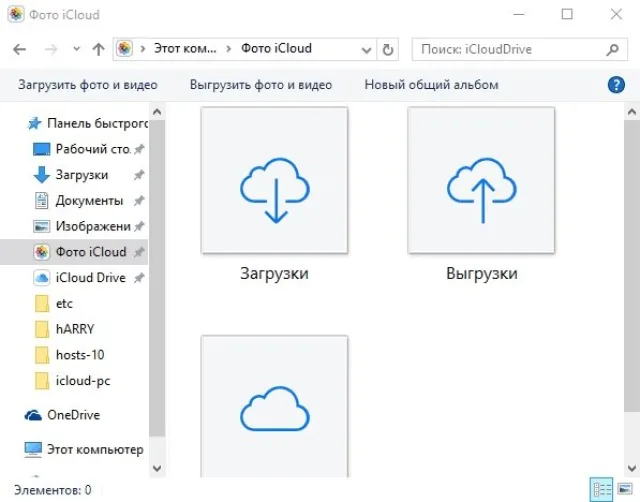Click content pane scrollbar up arrow
The image size is (640, 502).
tap(631, 112)
